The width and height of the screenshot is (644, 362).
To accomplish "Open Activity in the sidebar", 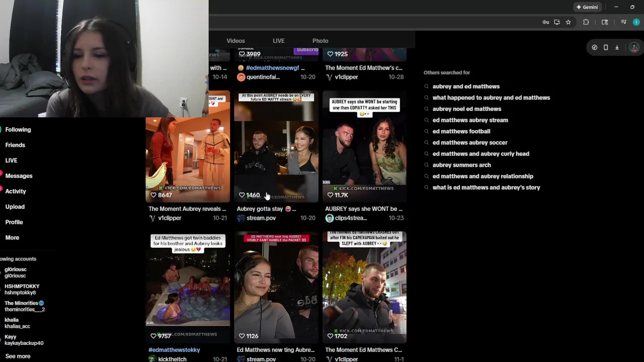I will 16,191.
